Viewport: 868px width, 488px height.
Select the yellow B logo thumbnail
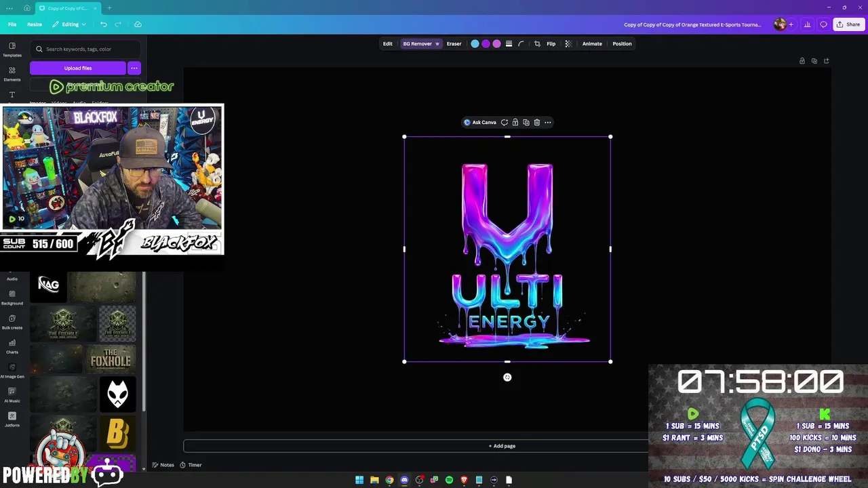click(x=118, y=434)
